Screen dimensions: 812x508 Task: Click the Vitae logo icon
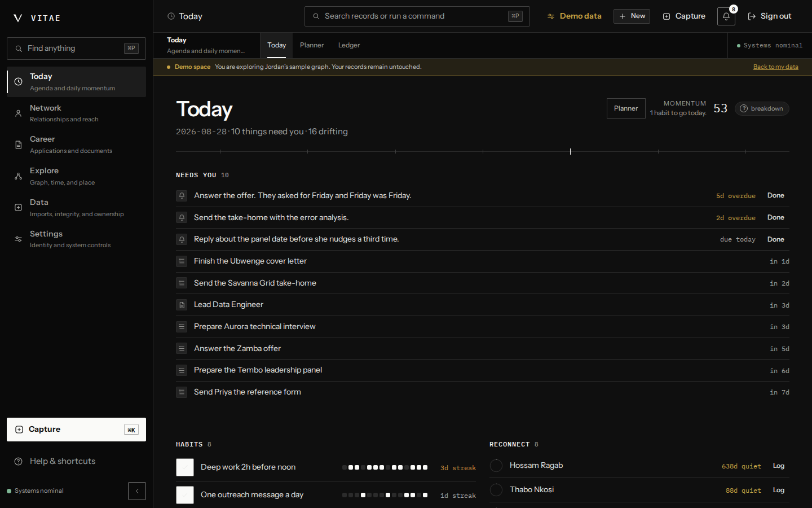[18, 18]
